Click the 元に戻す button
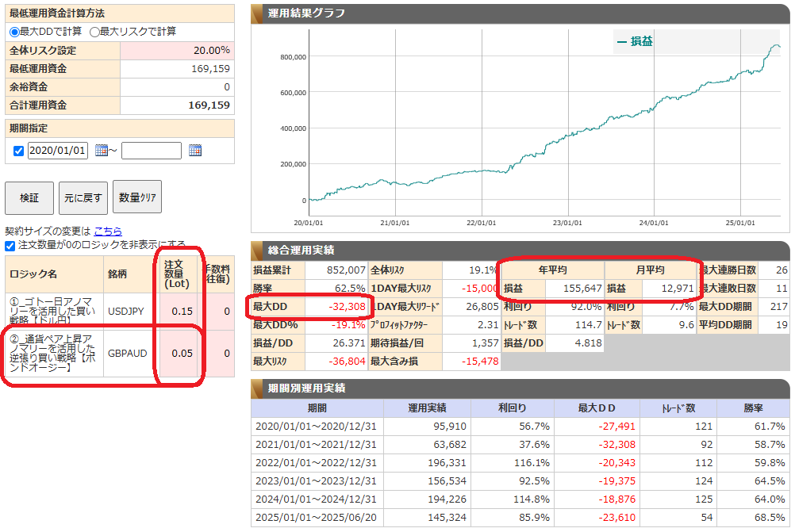This screenshot has height=532, width=795. coord(83,197)
